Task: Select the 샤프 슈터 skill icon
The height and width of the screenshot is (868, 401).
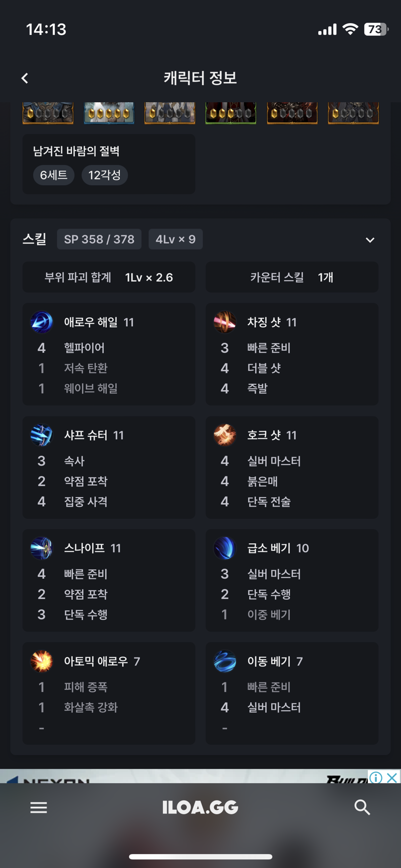Action: click(x=42, y=435)
